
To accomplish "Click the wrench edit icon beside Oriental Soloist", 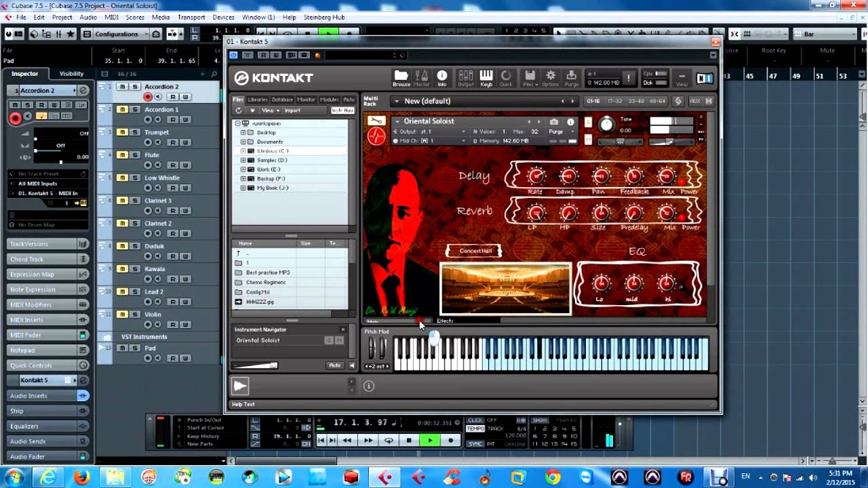I will 376,121.
